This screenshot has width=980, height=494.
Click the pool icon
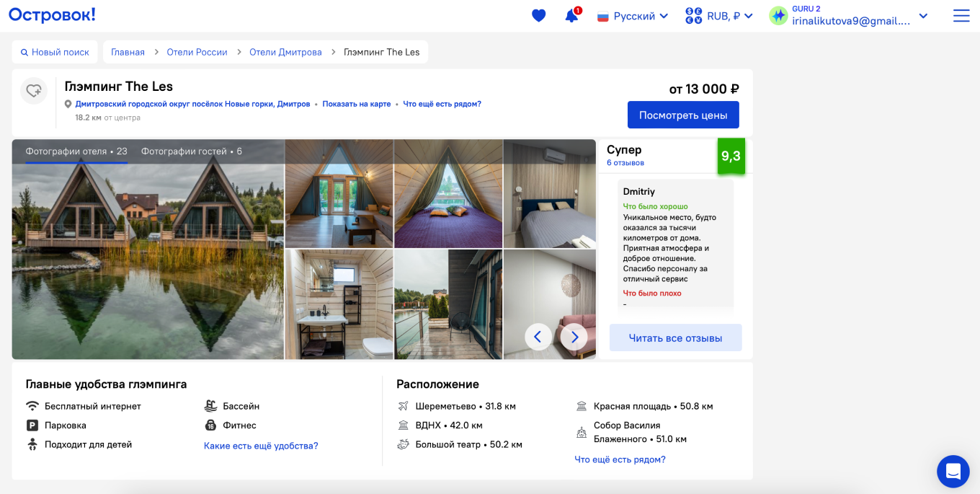tap(210, 406)
